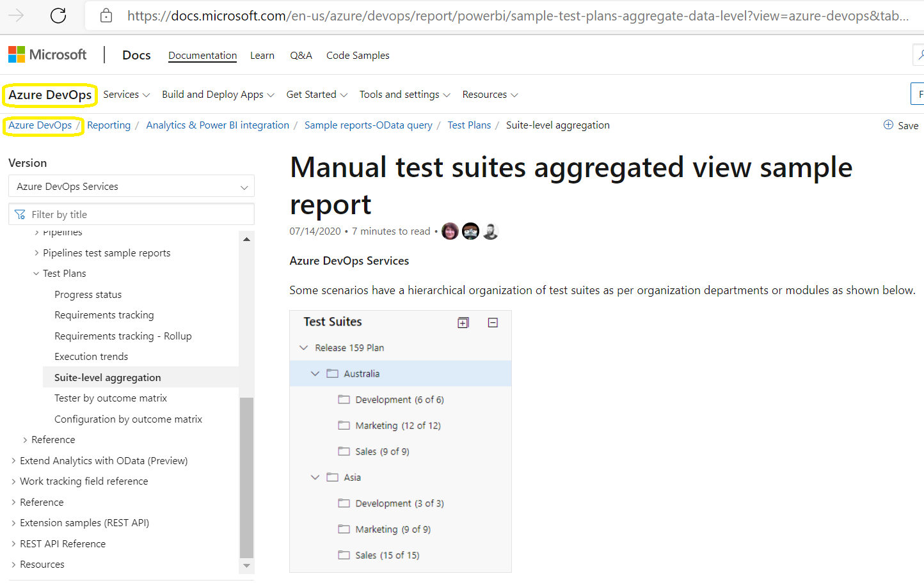Image resolution: width=924 pixels, height=585 pixels.
Task: Select Learn in the top menu
Action: click(x=262, y=55)
